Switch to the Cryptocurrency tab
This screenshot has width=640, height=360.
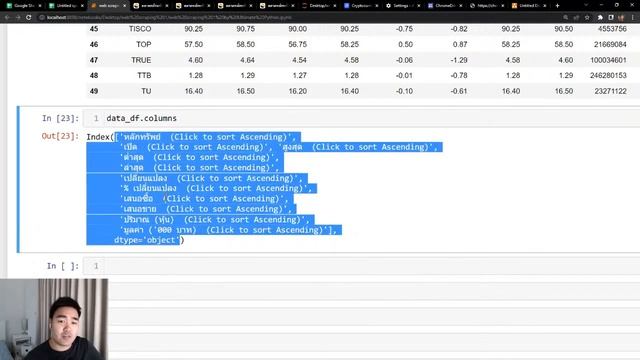click(361, 6)
